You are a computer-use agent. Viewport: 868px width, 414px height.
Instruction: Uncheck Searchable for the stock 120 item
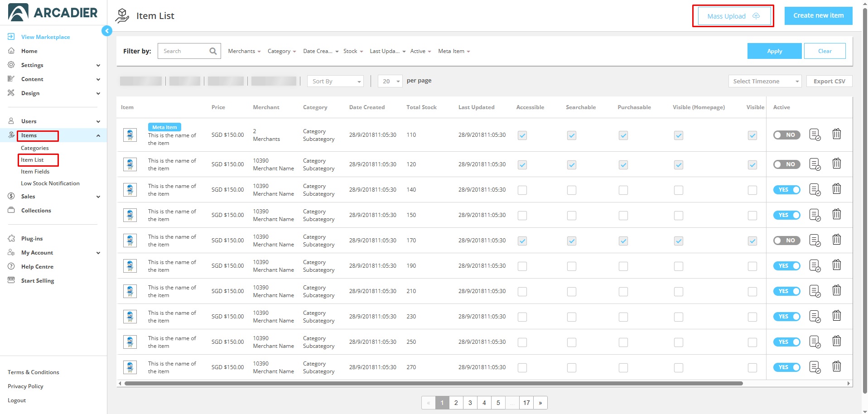pyautogui.click(x=572, y=165)
